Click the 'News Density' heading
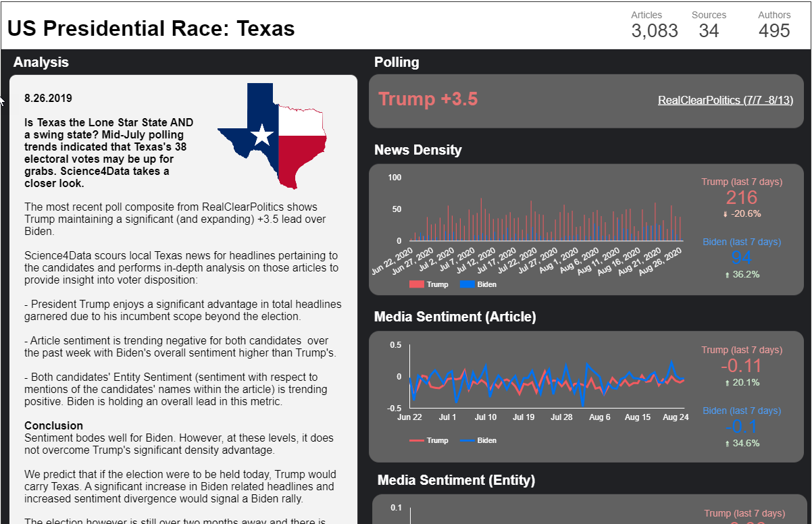The height and width of the screenshot is (524, 812). click(x=418, y=150)
